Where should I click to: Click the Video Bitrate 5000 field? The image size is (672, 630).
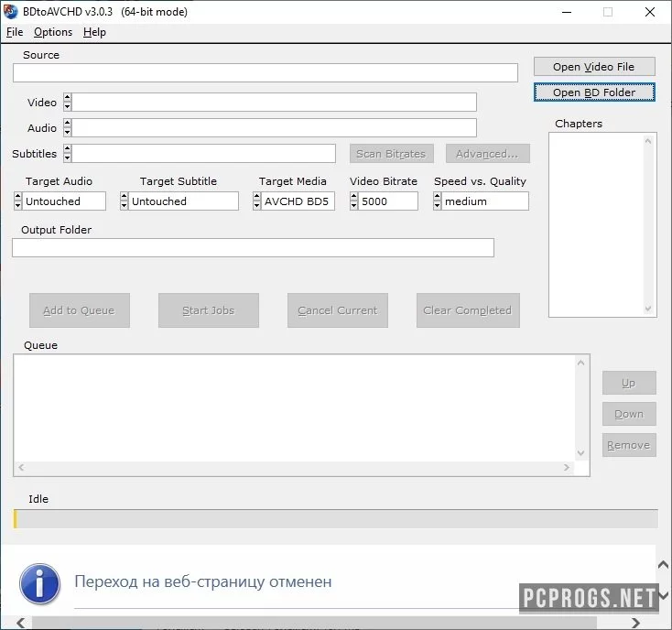(387, 201)
